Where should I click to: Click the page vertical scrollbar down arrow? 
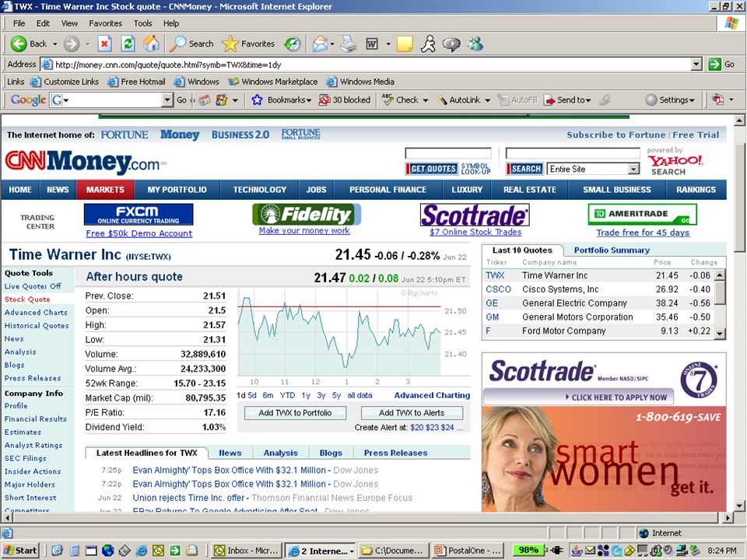739,506
